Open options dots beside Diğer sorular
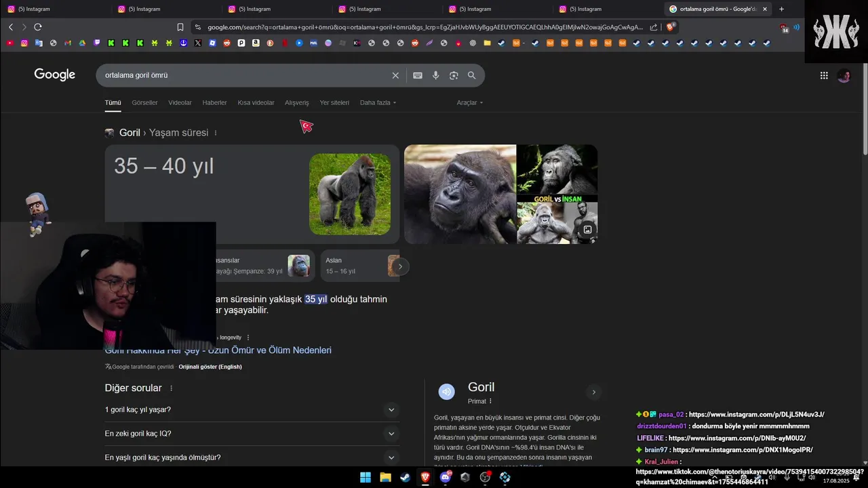 pos(171,388)
